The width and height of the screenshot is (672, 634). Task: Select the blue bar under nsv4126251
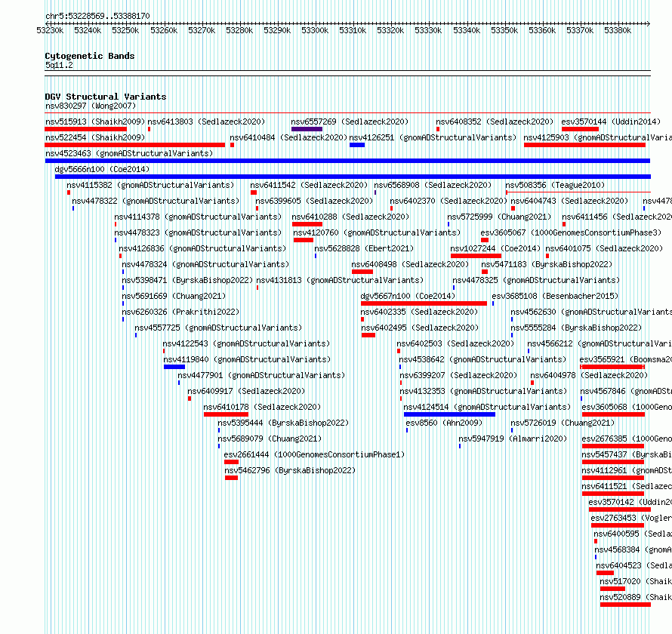click(357, 145)
